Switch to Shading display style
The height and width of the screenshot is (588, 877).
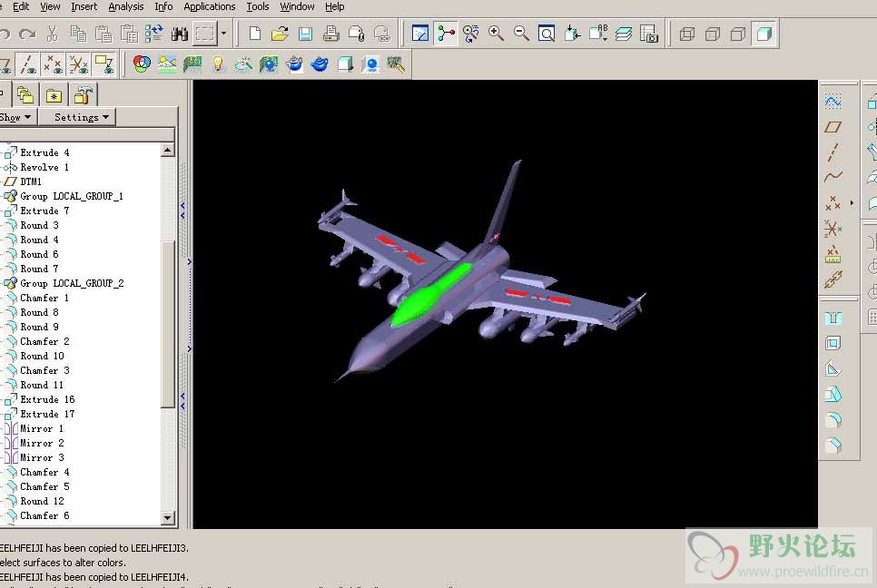(x=764, y=34)
